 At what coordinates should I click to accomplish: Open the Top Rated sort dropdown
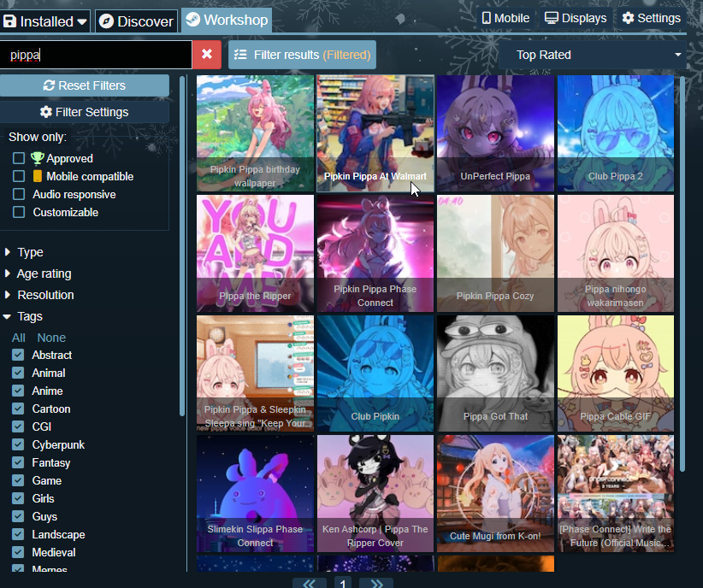pos(593,55)
